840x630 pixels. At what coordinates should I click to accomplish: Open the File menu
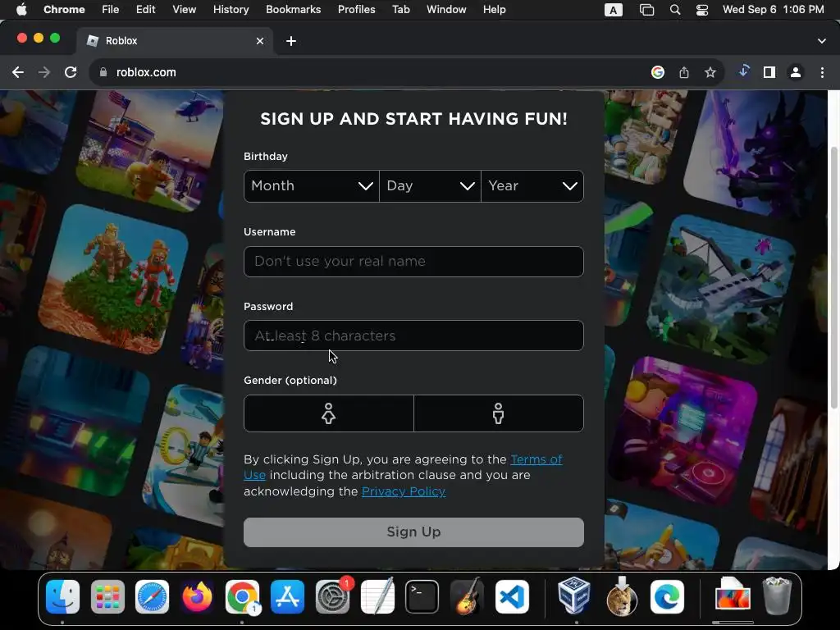point(111,10)
